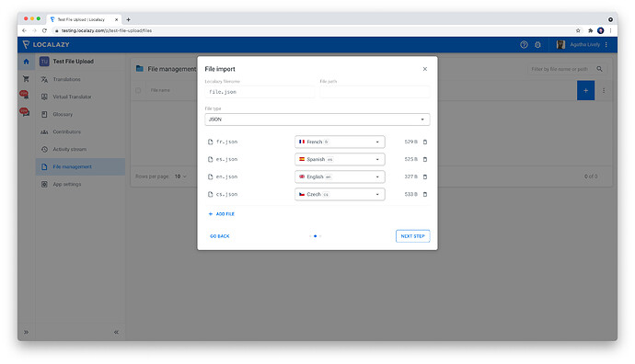The width and height of the screenshot is (635, 364).
Task: Click the ADD FILE link
Action: tap(221, 214)
